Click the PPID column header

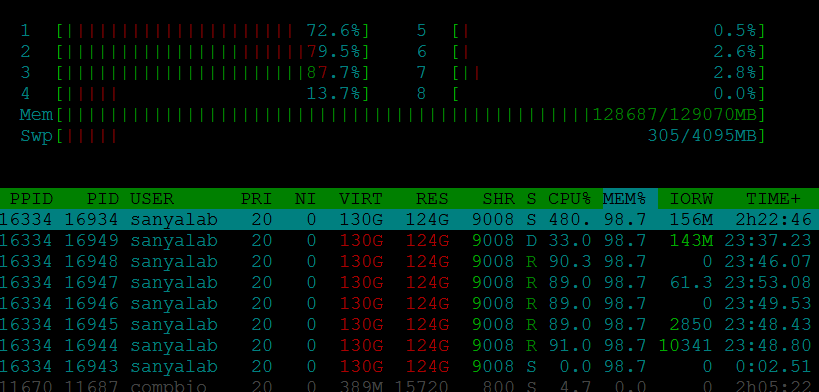pyautogui.click(x=31, y=199)
